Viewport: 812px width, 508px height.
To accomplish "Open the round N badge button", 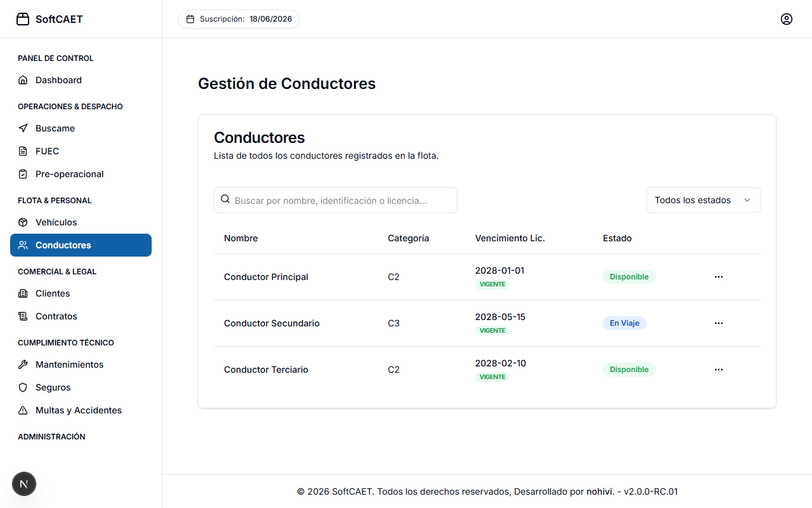I will click(24, 484).
